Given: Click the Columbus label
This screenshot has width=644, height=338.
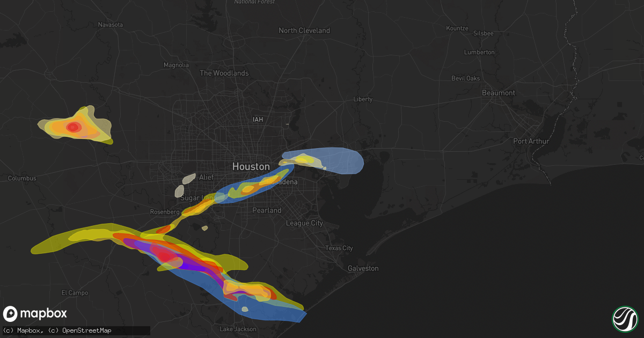Looking at the screenshot, I should coord(22,178).
